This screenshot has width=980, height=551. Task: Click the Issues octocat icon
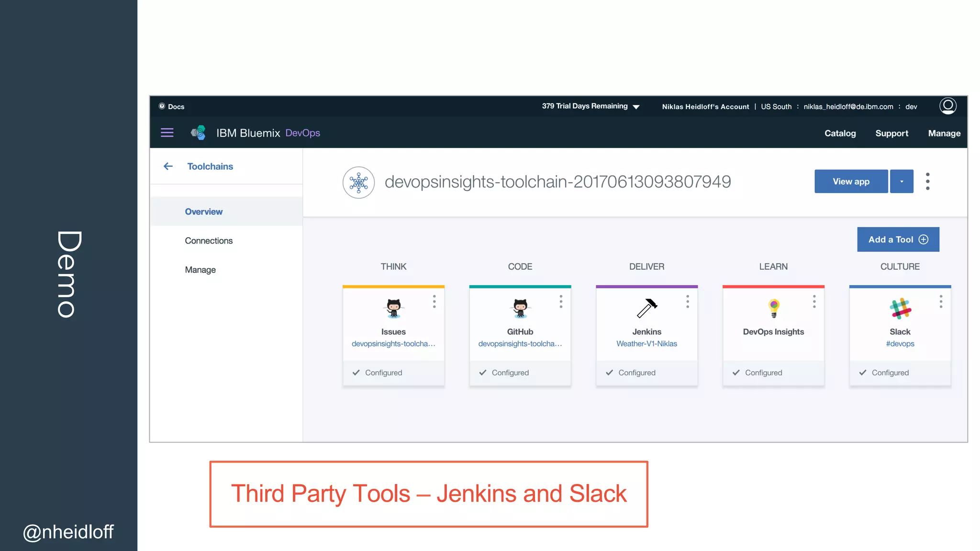(394, 309)
